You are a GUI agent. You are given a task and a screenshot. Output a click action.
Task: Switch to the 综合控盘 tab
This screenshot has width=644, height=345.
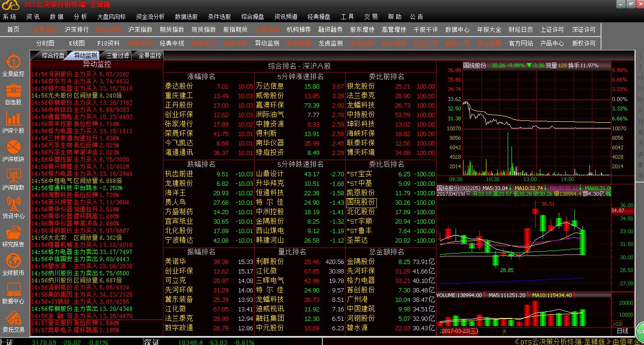pyautogui.click(x=53, y=55)
